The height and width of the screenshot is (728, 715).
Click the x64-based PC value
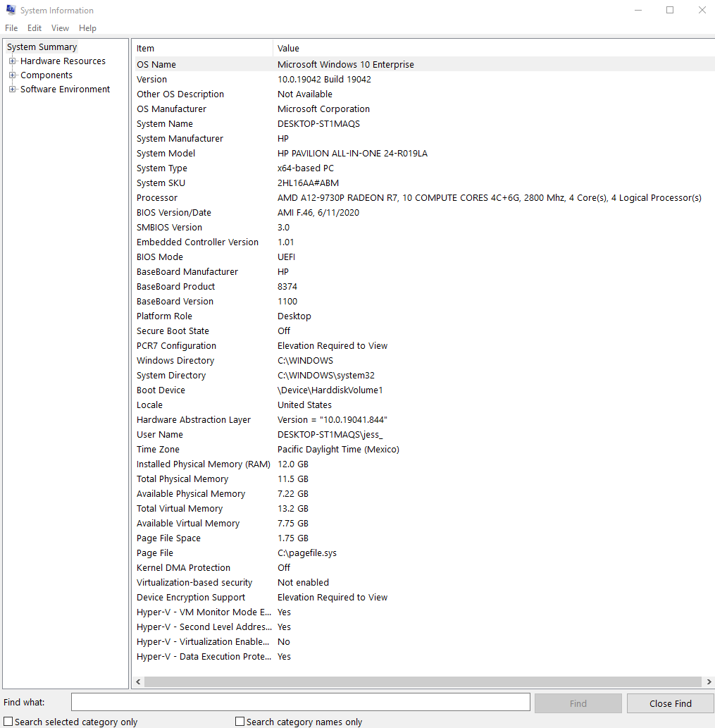305,168
